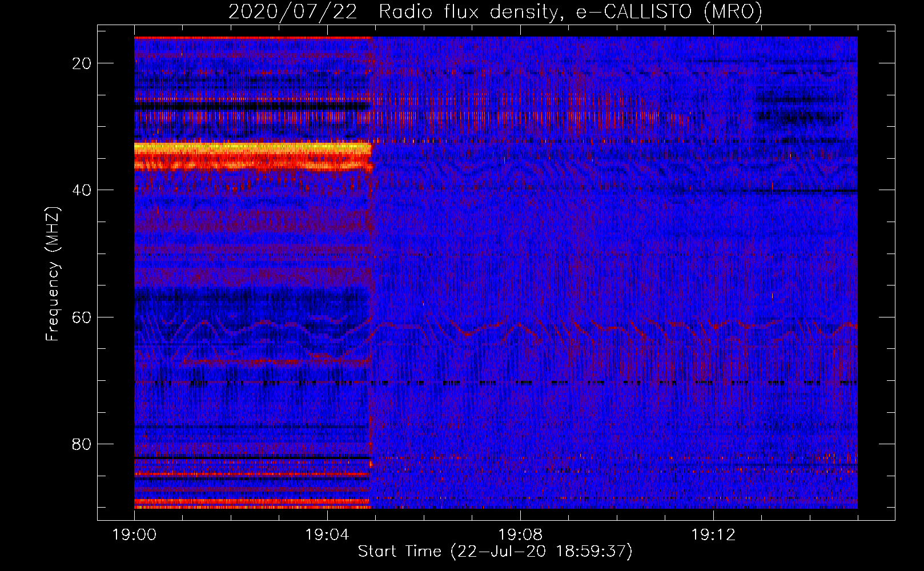Click the '19:04' time tick label
Image resolution: width=924 pixels, height=571 pixels.
coord(327,535)
